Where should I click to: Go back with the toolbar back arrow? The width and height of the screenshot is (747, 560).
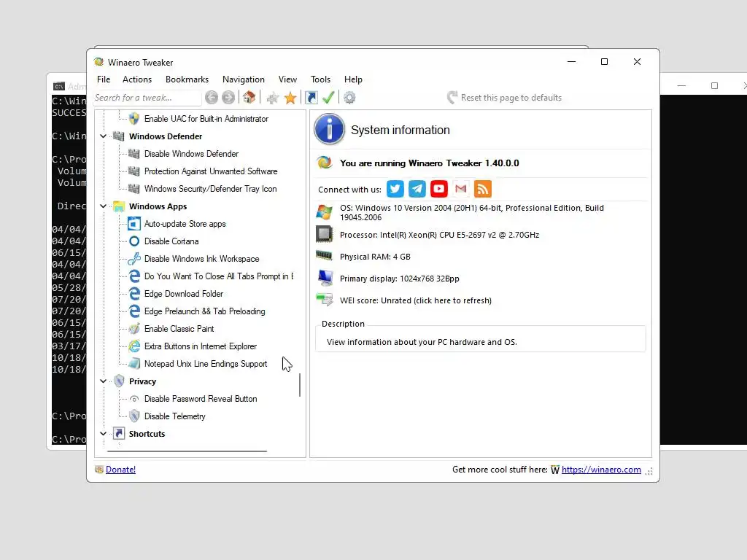tap(212, 98)
